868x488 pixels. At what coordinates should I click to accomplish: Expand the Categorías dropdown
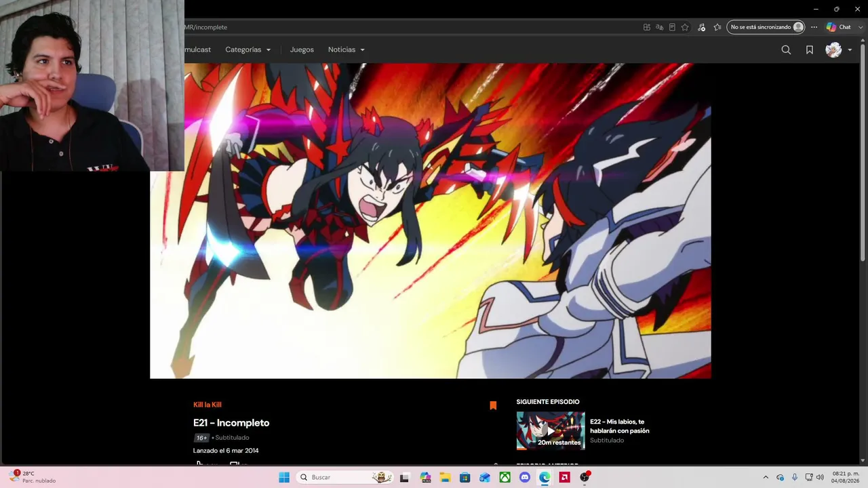(248, 49)
